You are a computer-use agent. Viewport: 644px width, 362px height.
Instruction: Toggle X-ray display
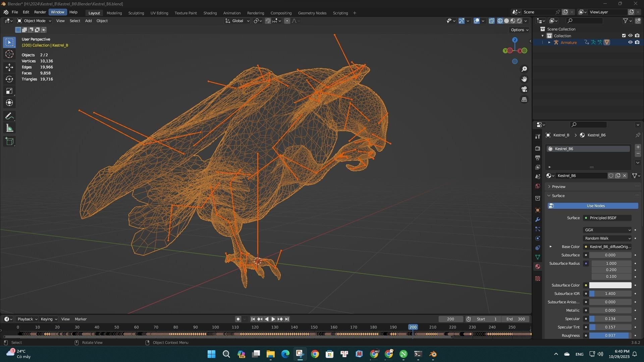click(491, 21)
